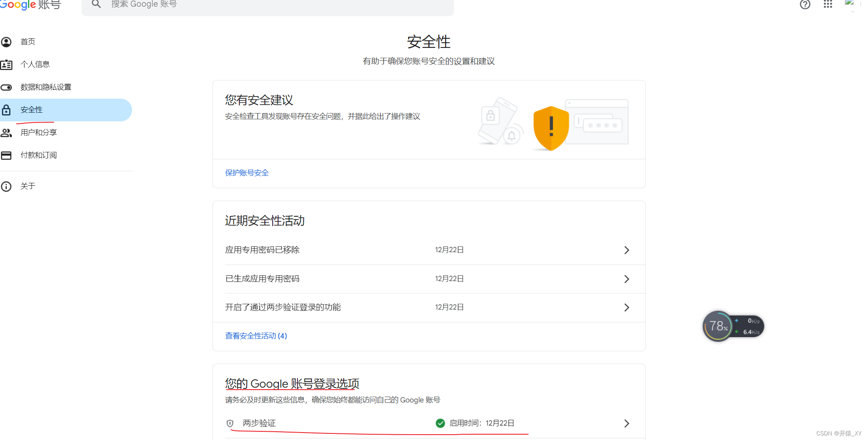Viewport: 868px width, 440px height.
Task: Open 用户和分享 in sidebar
Action: coord(66,132)
